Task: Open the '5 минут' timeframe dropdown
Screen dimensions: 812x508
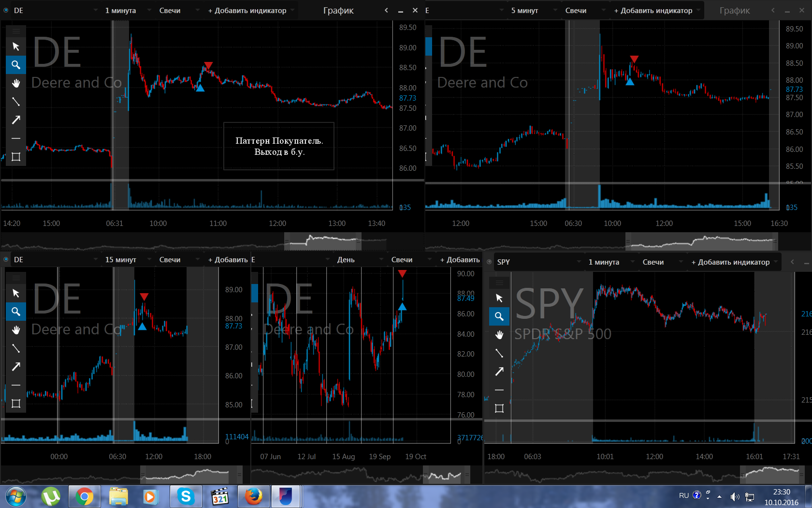Action: tap(534, 10)
